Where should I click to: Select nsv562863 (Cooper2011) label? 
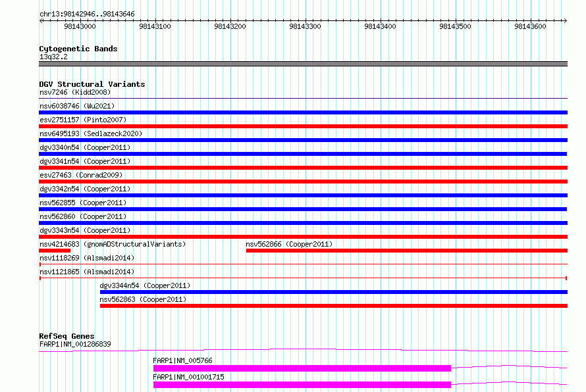143,299
